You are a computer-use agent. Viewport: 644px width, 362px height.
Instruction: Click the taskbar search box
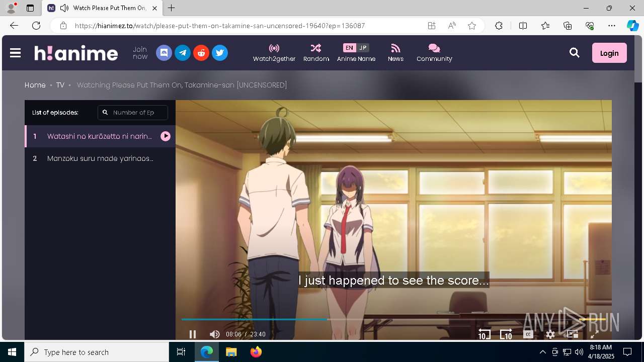(x=97, y=352)
